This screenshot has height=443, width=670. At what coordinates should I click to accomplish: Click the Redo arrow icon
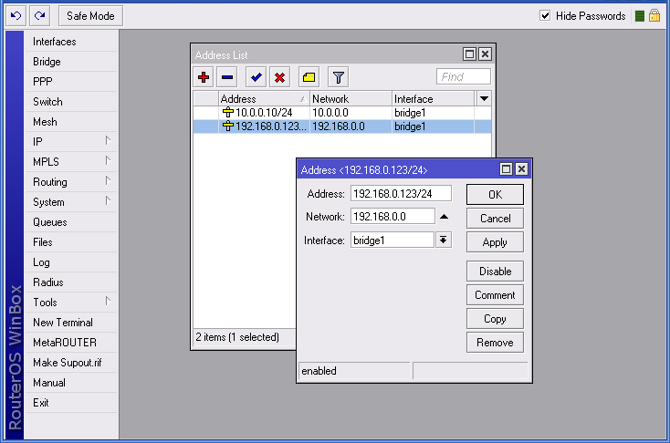coord(39,16)
